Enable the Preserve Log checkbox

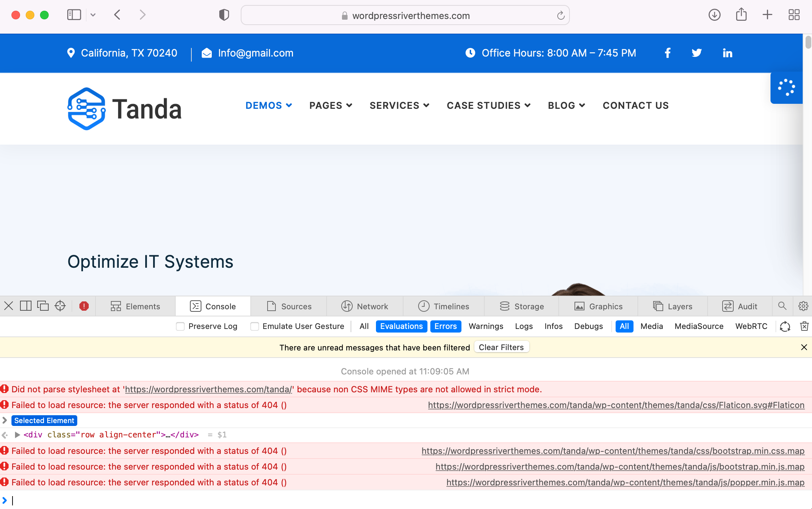(x=180, y=326)
